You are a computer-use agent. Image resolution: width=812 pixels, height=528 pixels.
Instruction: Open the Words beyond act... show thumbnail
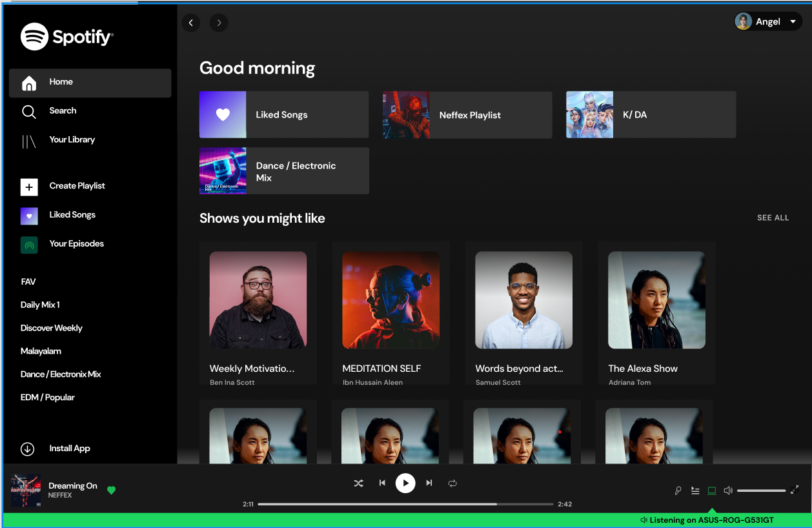tap(524, 300)
